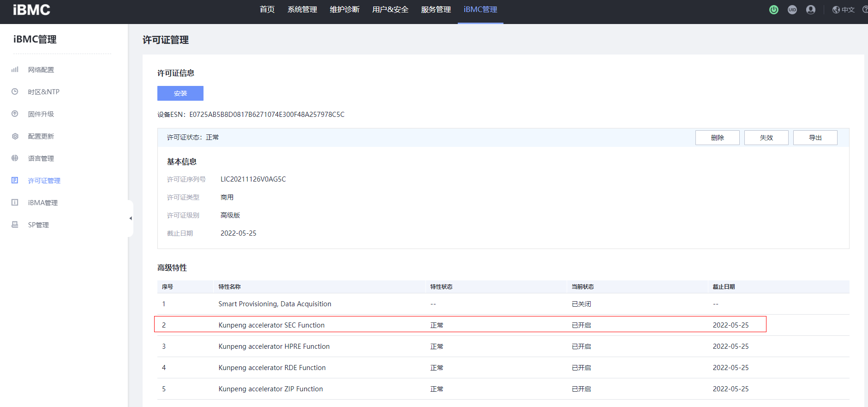Click the device ESN value text
The height and width of the screenshot is (407, 868).
pos(267,115)
